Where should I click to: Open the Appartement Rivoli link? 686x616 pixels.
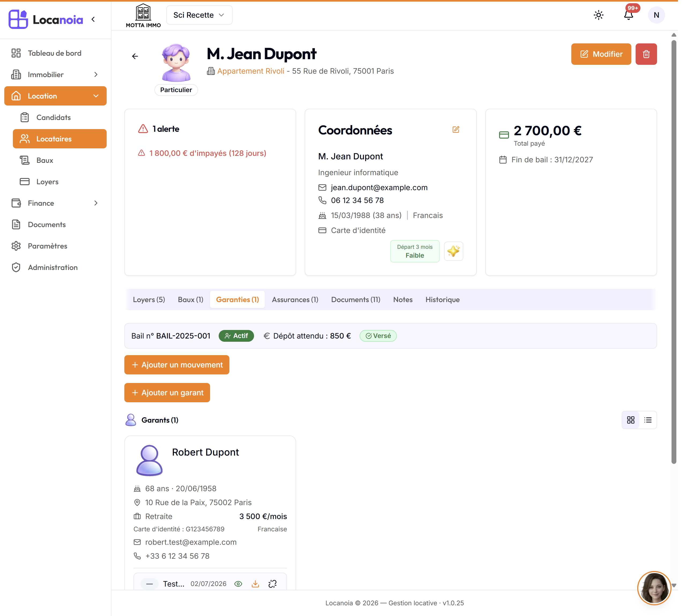point(251,71)
